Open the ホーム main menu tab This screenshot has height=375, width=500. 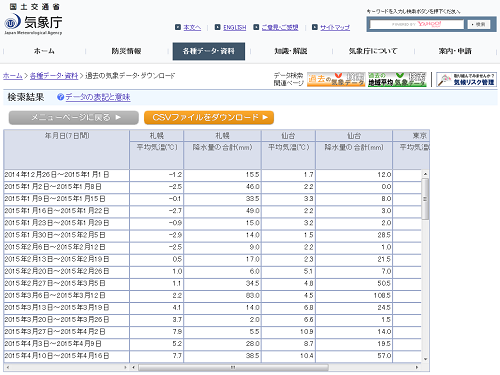click(x=44, y=51)
